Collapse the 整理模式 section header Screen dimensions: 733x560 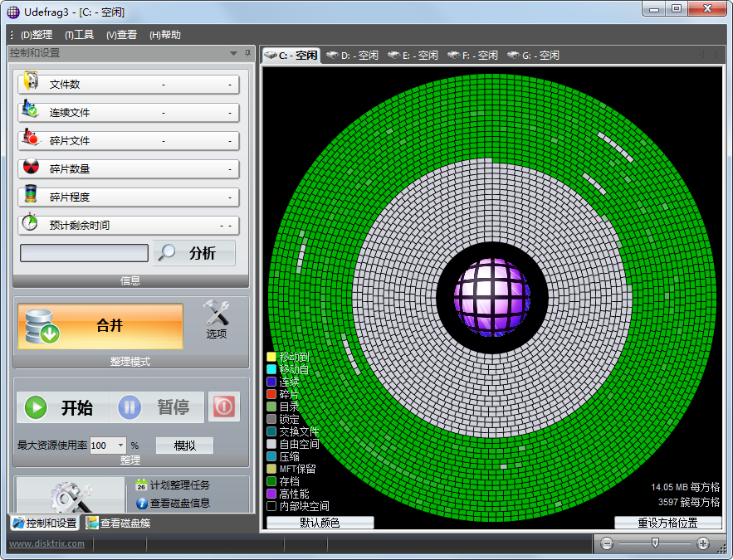[x=130, y=362]
